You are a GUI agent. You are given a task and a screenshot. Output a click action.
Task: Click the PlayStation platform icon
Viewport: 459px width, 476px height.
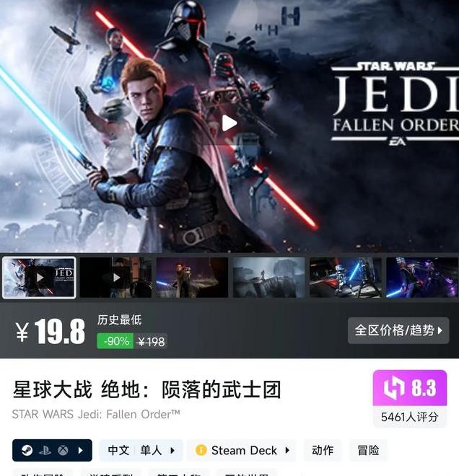(x=45, y=451)
